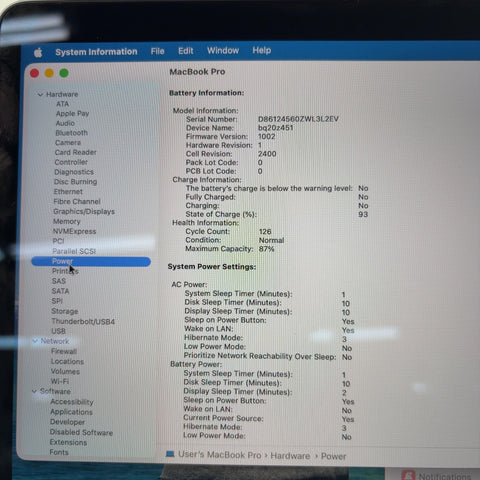480x480 pixels.
Task: Open the Edit menu
Action: (186, 51)
